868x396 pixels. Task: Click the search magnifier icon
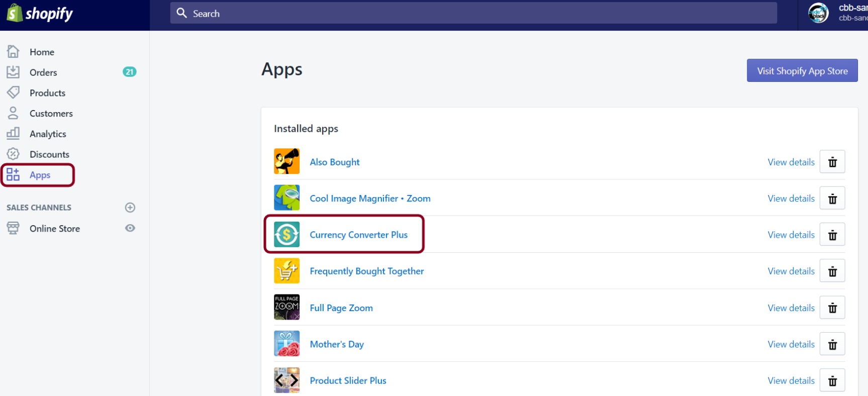point(182,13)
